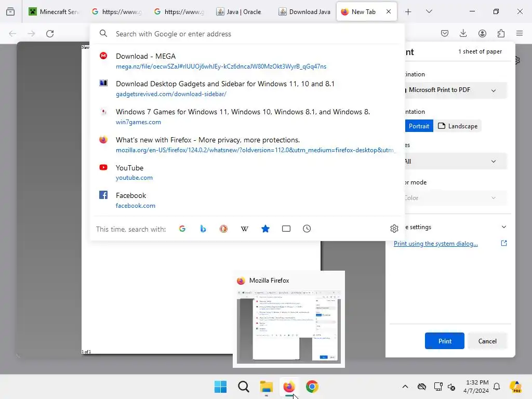This screenshot has height=399, width=532.
Task: Close the New Tab tab
Action: click(x=389, y=11)
